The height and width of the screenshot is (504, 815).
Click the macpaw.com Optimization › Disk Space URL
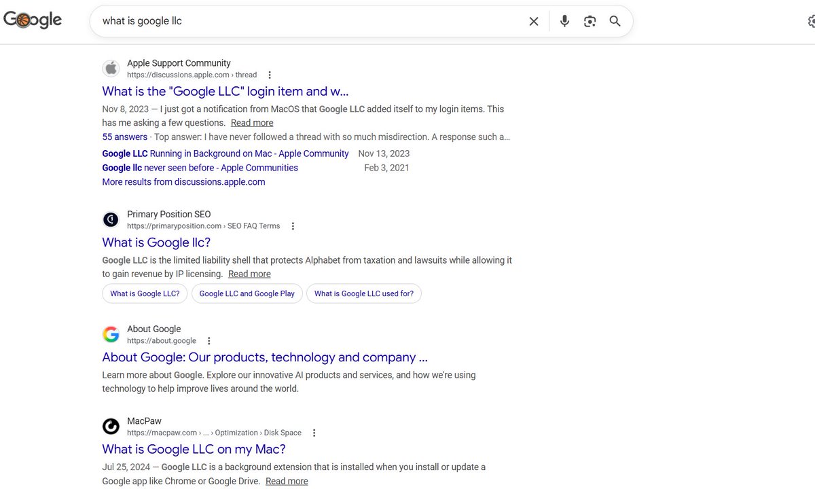214,433
